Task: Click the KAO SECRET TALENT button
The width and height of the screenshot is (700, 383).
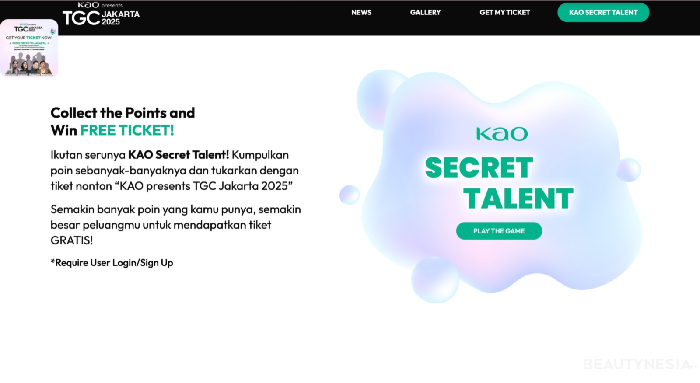Action: [603, 12]
